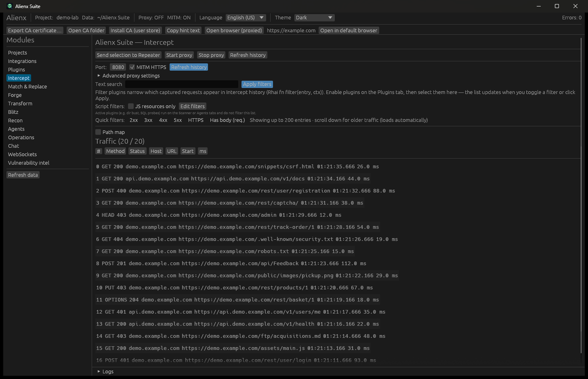The width and height of the screenshot is (588, 379).
Task: Toggle the 4xx quick filter
Action: coord(163,120)
